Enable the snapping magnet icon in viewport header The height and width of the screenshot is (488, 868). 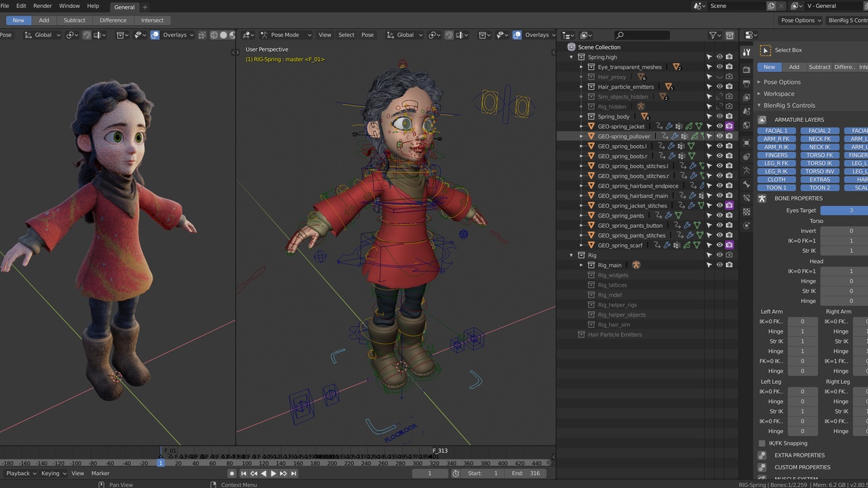448,35
